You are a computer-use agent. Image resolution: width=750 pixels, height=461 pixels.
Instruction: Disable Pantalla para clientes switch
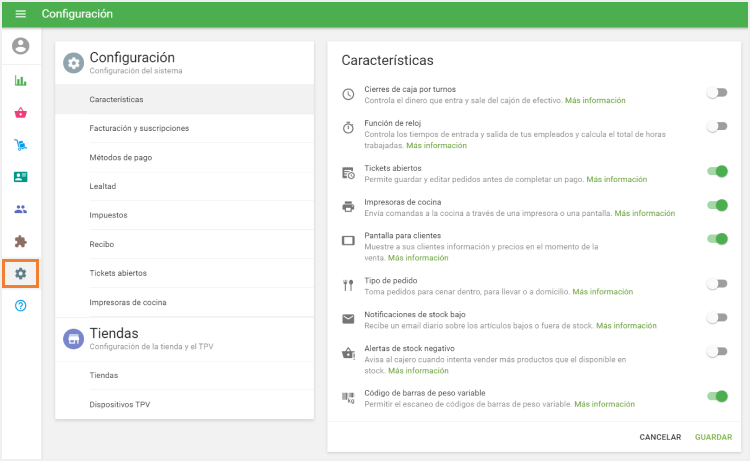pos(717,239)
